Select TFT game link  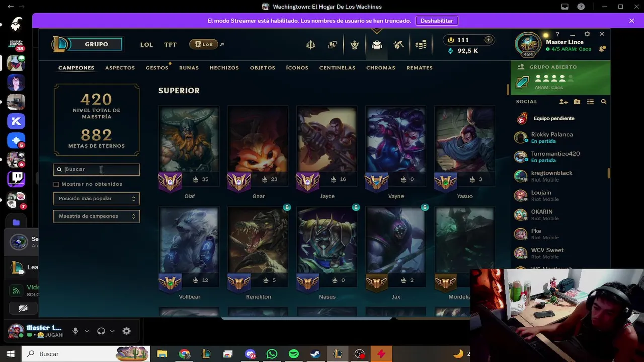pos(170,45)
